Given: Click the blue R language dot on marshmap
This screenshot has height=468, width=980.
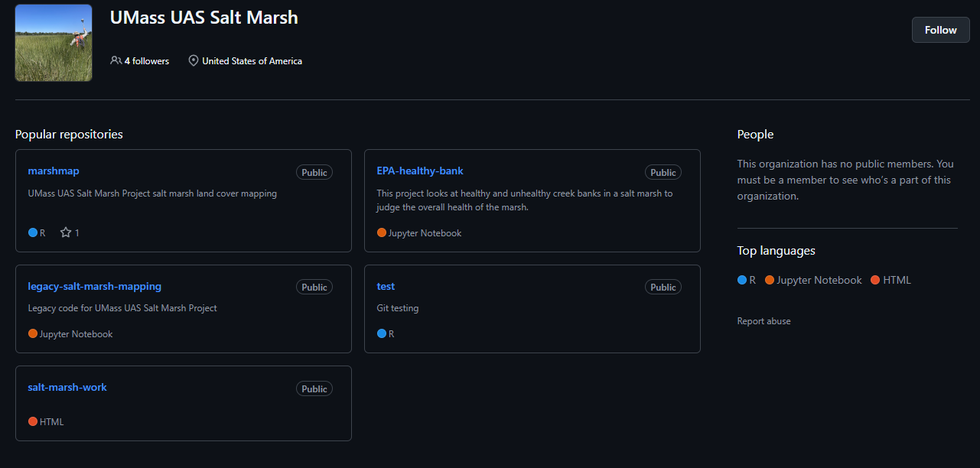Looking at the screenshot, I should [x=33, y=232].
